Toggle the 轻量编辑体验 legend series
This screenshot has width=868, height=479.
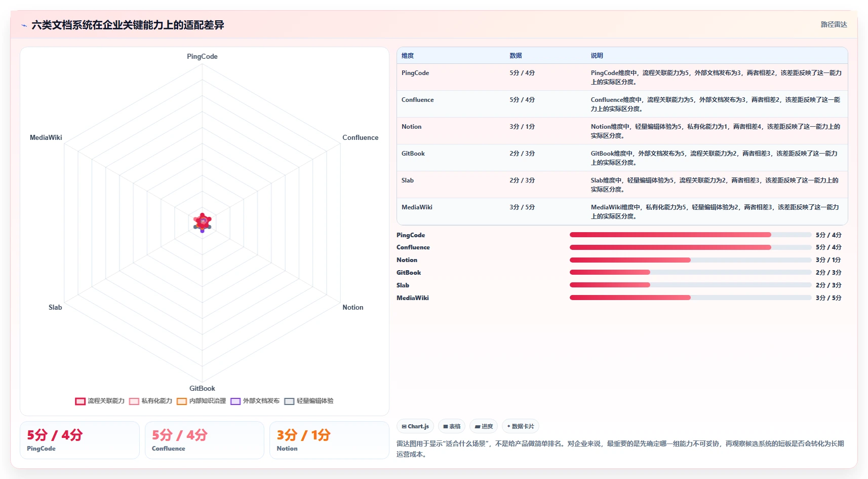[x=308, y=401]
